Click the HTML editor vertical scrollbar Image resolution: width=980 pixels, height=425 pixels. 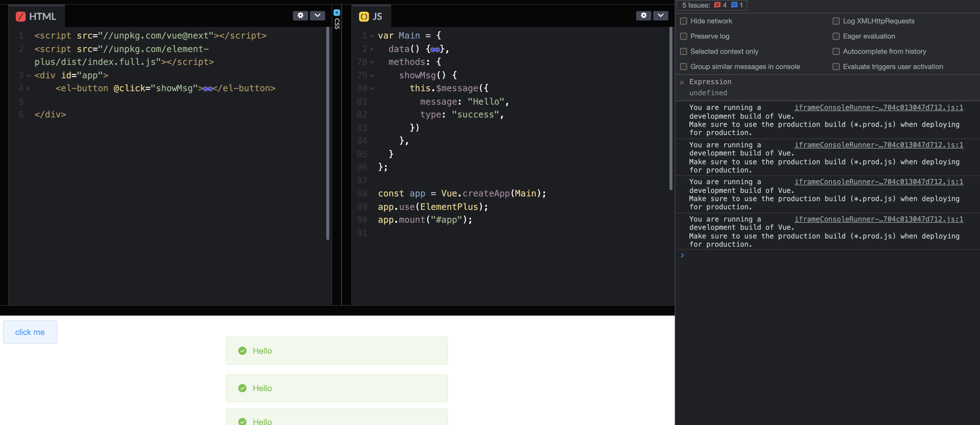click(x=328, y=133)
